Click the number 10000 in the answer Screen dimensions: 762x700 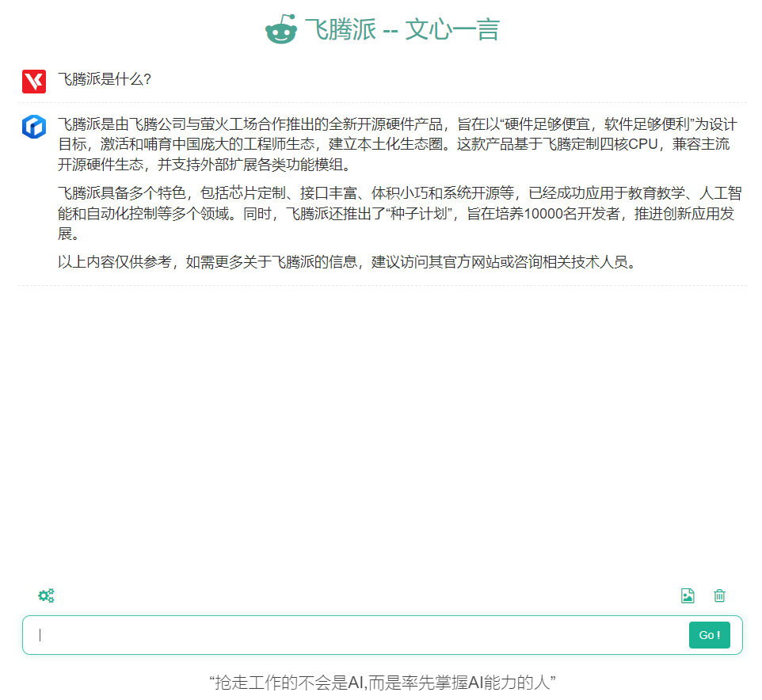tap(544, 214)
